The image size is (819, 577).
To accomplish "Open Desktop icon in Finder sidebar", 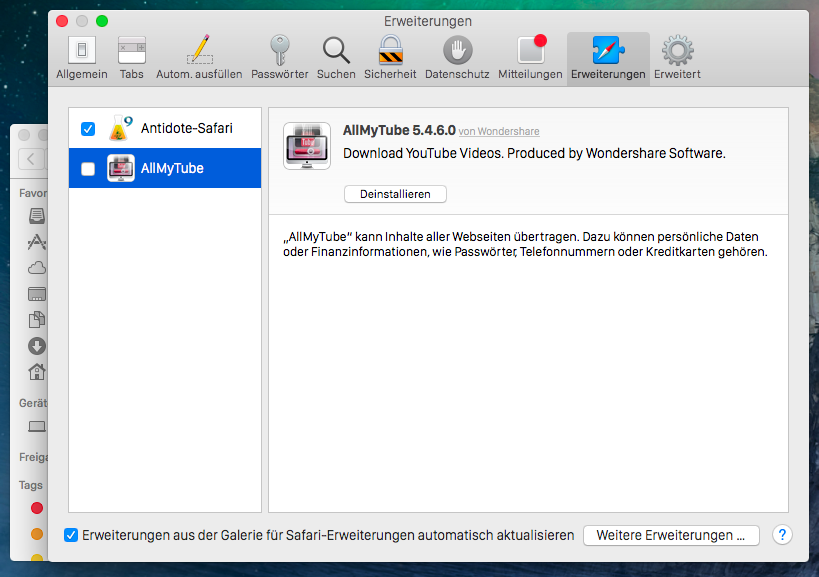I will tap(37, 294).
